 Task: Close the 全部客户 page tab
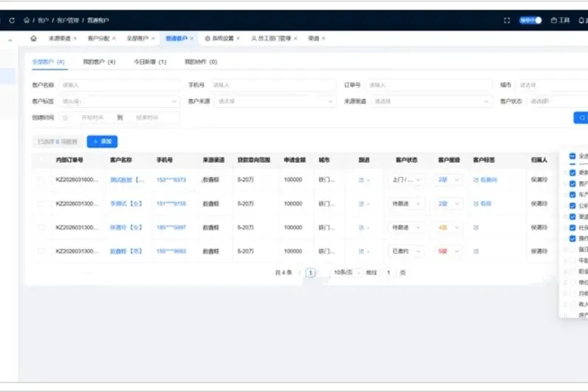pyautogui.click(x=153, y=38)
